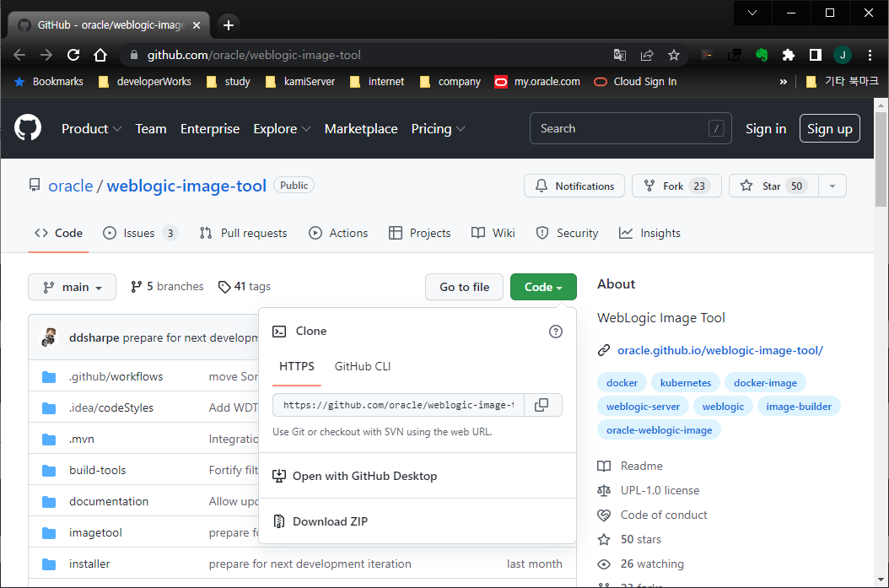The image size is (889, 588).
Task: Open the Evernote extension icon
Action: point(762,55)
